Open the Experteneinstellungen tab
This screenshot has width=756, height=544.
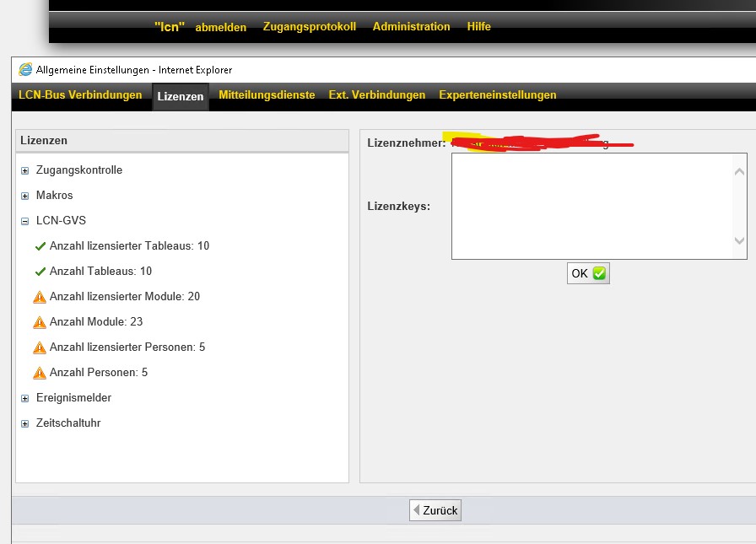coord(497,95)
